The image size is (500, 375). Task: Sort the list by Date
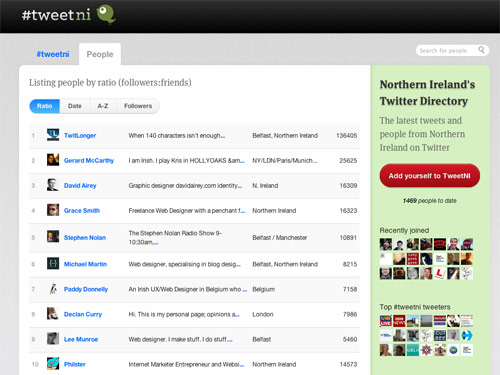tap(75, 106)
